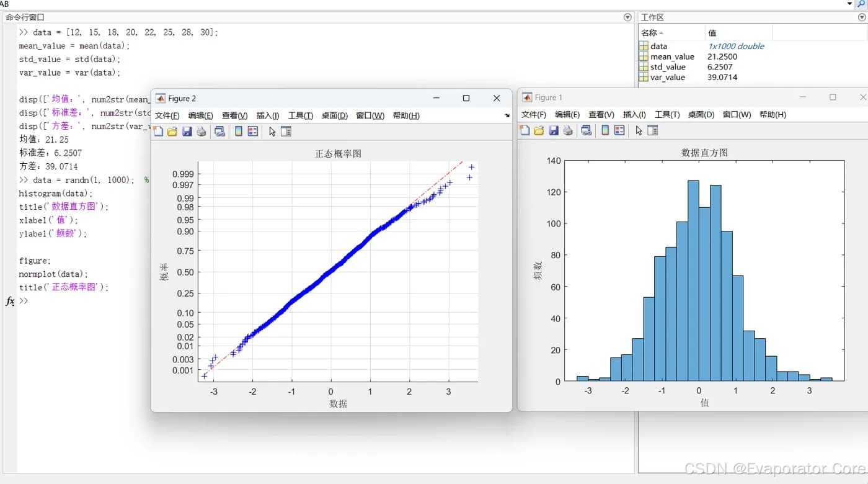Viewport: 868px width, 484px height.
Task: Toggle Insert Colorbar in Figure 2 toolbar
Action: (x=238, y=131)
